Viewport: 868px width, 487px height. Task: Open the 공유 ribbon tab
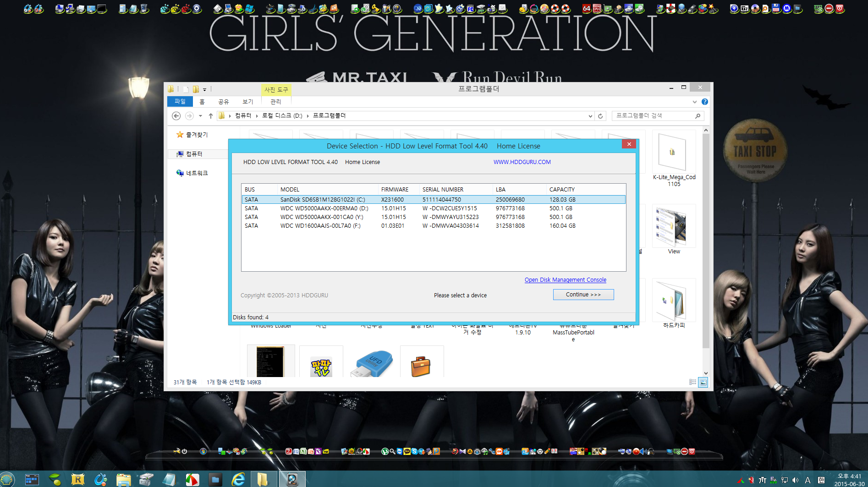pyautogui.click(x=223, y=102)
